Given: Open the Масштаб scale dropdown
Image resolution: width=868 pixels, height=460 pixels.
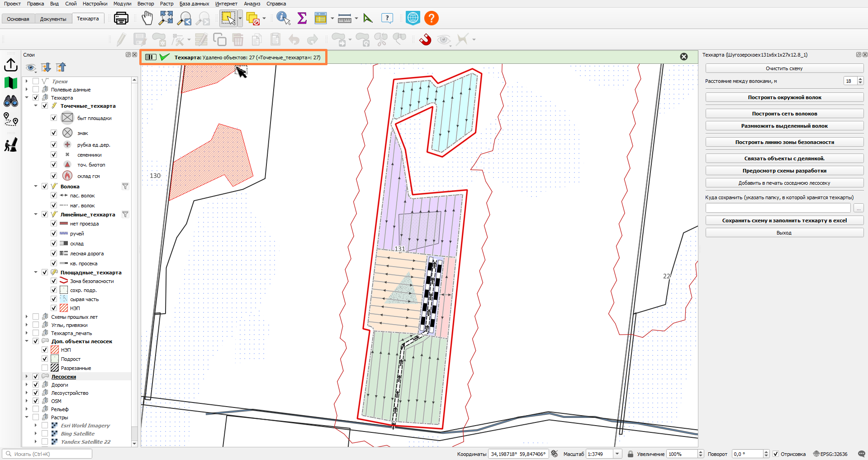Looking at the screenshot, I should point(617,454).
